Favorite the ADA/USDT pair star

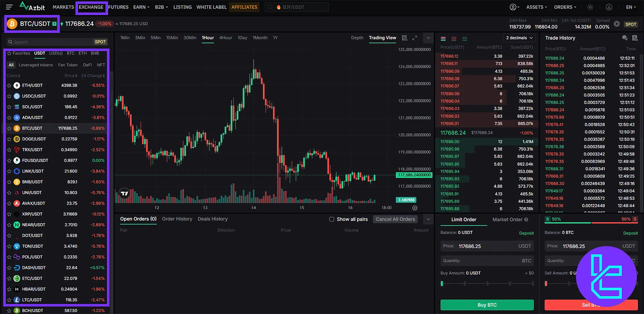[x=9, y=118]
